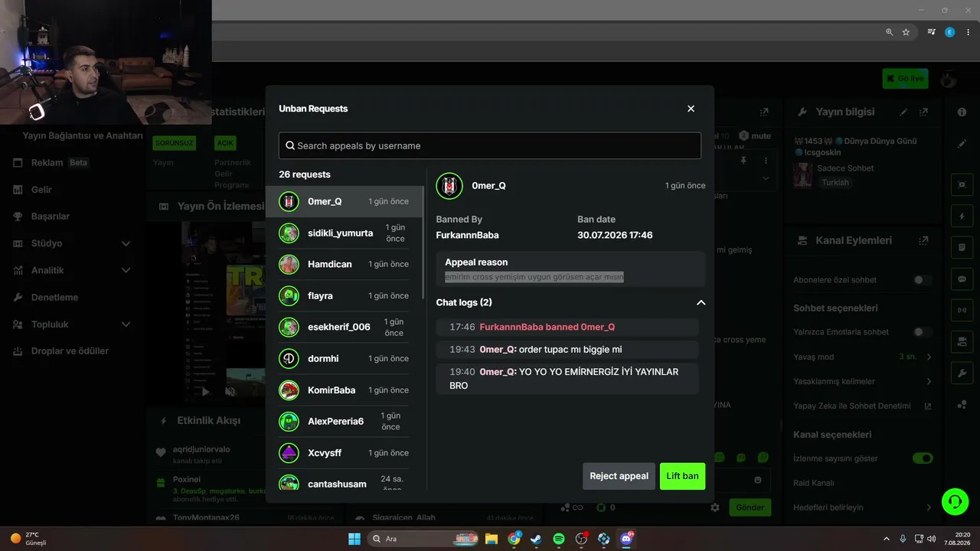This screenshot has width=980, height=551.
Task: Toggle İzlenme sayısını göster switch
Action: pyautogui.click(x=923, y=458)
